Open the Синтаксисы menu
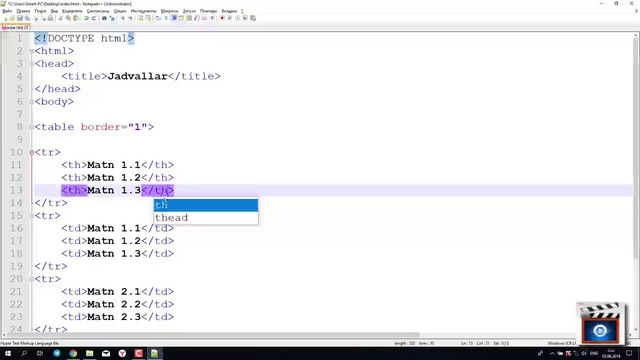The image size is (640, 360). [98, 11]
